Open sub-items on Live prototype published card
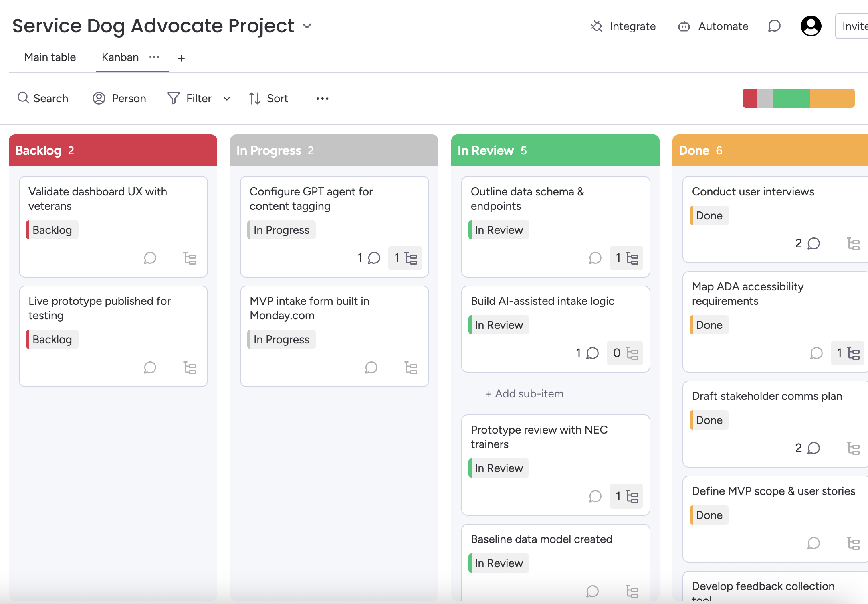 190,367
